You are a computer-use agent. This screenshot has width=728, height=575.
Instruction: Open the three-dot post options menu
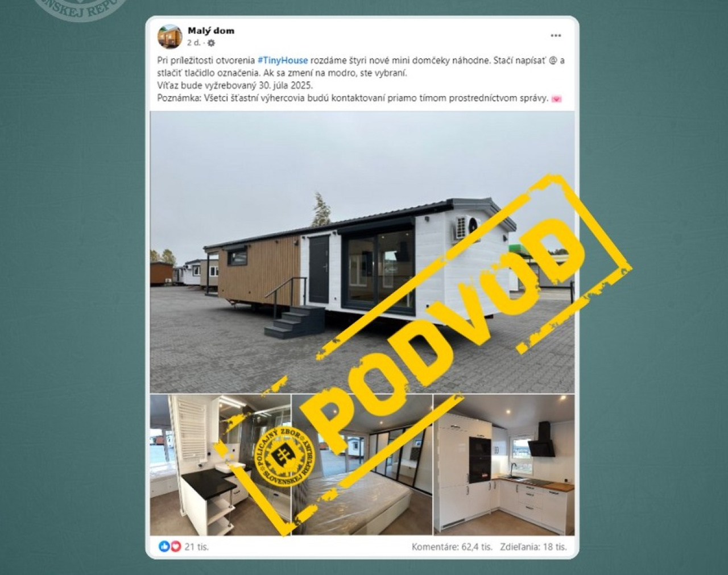tap(556, 36)
